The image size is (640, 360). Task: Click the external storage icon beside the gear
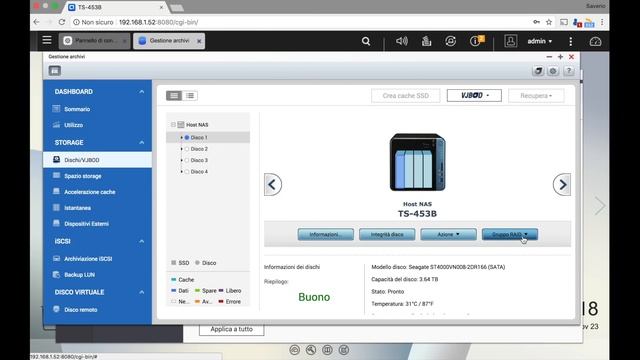click(x=538, y=71)
